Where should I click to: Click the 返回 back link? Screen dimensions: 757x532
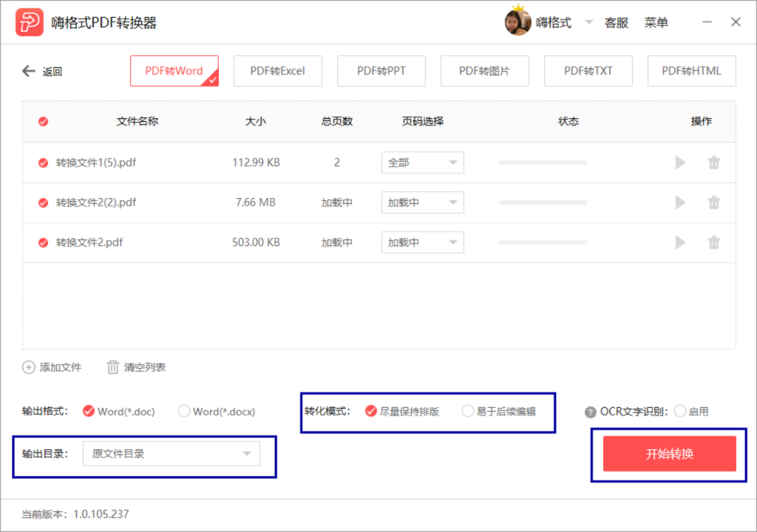(52, 72)
